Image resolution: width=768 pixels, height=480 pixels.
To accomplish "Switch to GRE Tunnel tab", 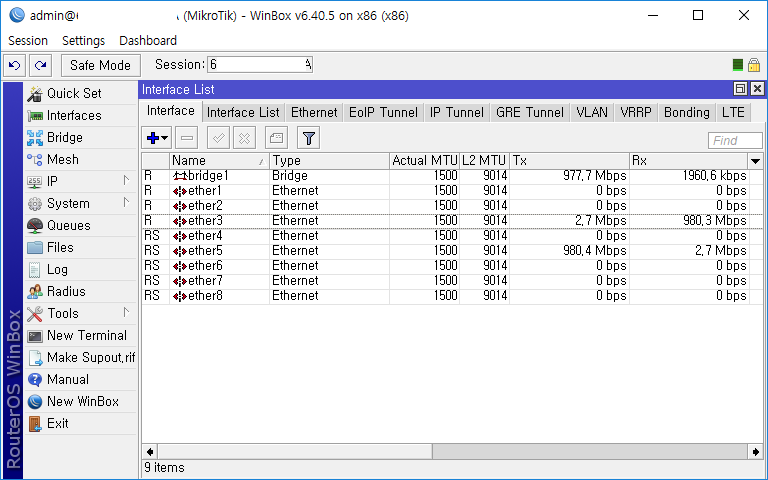I will tap(530, 113).
